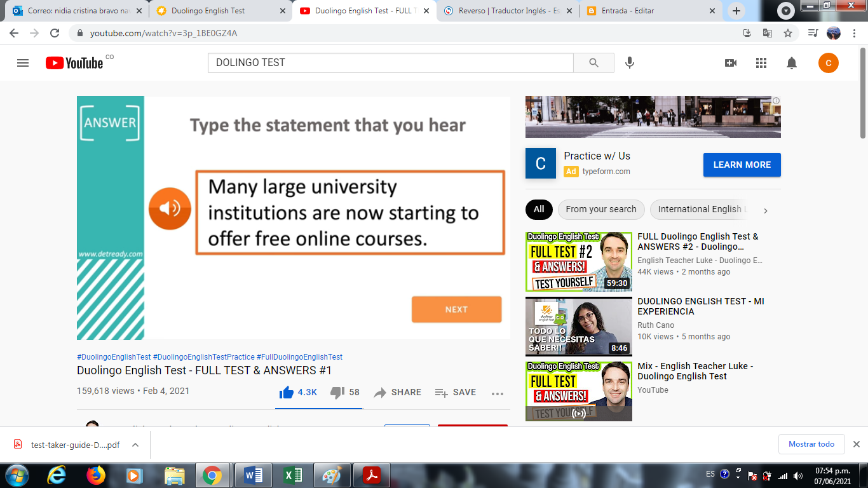Screen dimensions: 868x488
Task: Open a new browser tab
Action: 736,11
